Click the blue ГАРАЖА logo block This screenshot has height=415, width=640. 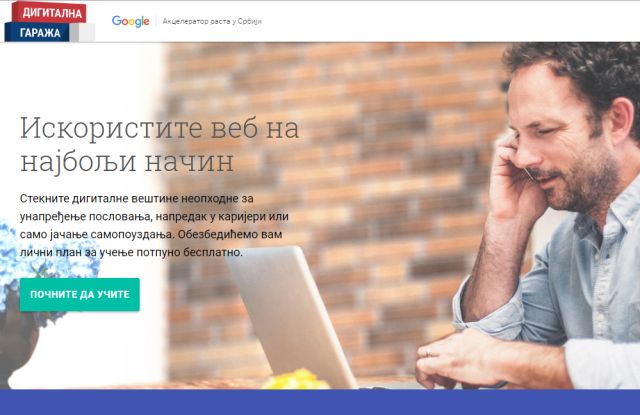[x=37, y=33]
